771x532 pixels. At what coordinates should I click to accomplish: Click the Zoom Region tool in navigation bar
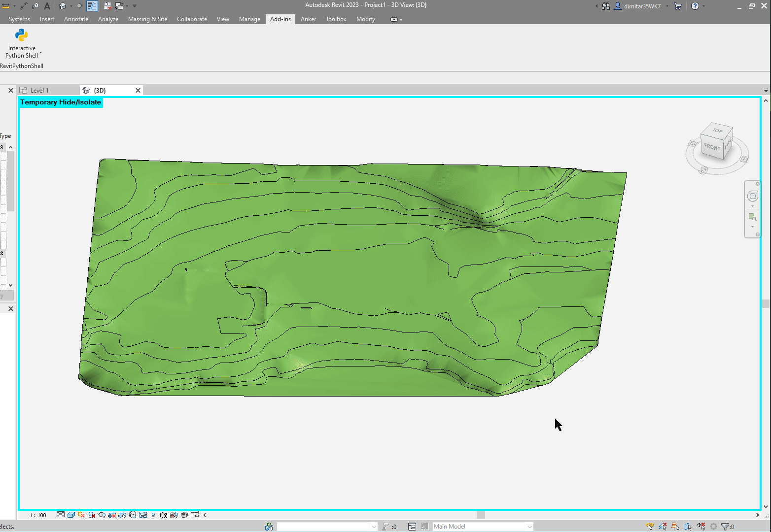(x=752, y=217)
